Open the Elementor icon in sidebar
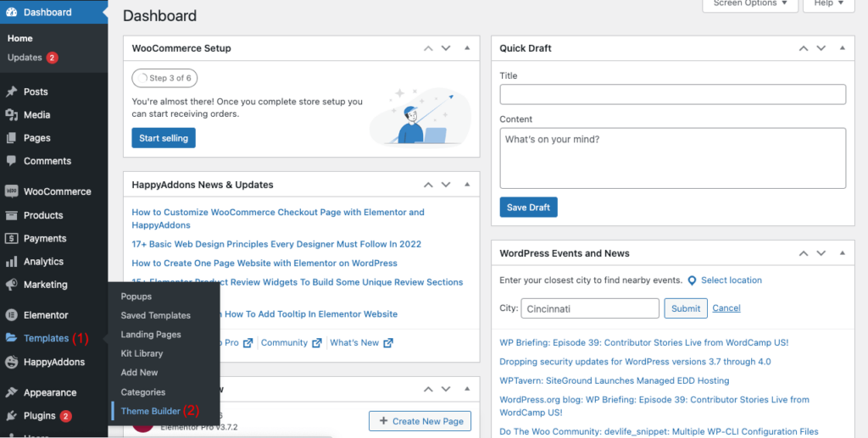This screenshot has width=868, height=438. [12, 315]
